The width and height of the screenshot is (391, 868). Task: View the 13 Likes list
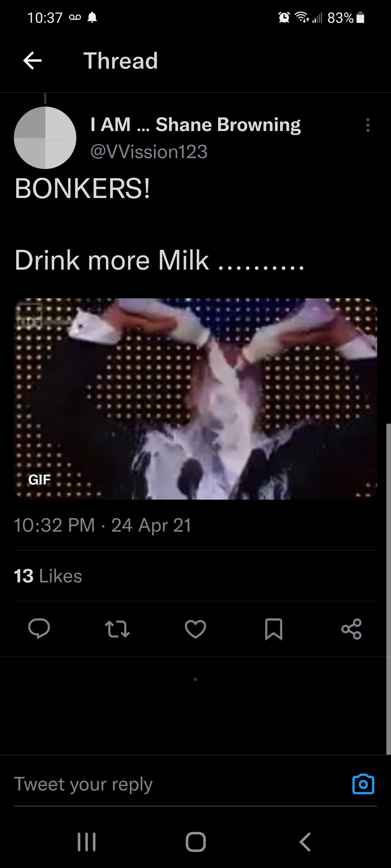48,576
